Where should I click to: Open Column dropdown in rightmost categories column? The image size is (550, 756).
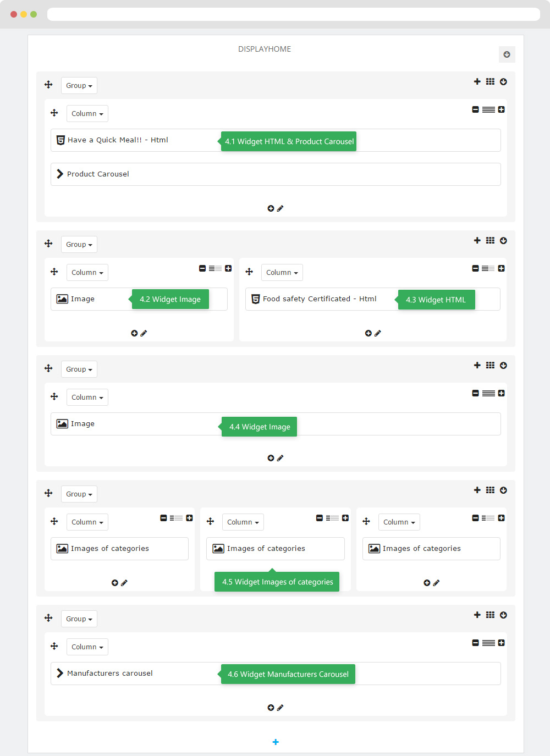click(x=399, y=522)
